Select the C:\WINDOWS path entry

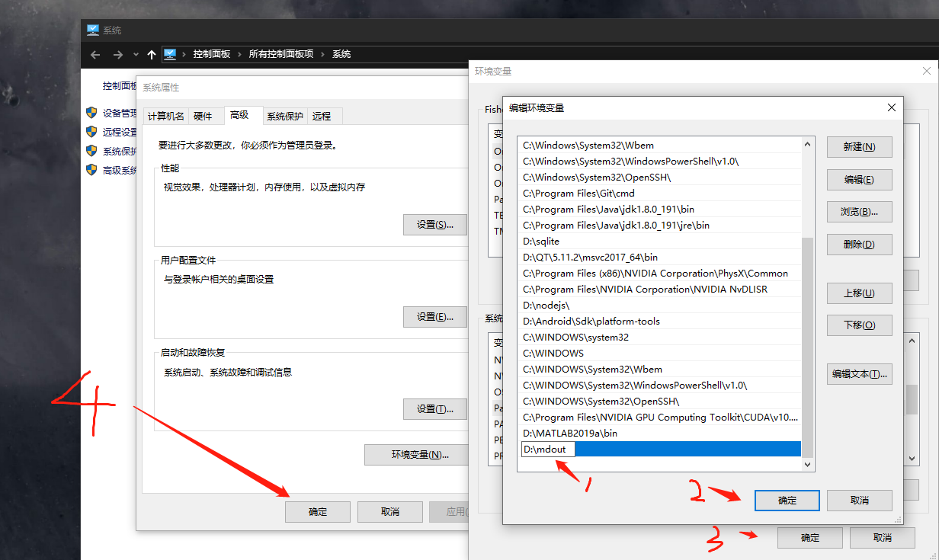[x=660, y=354]
